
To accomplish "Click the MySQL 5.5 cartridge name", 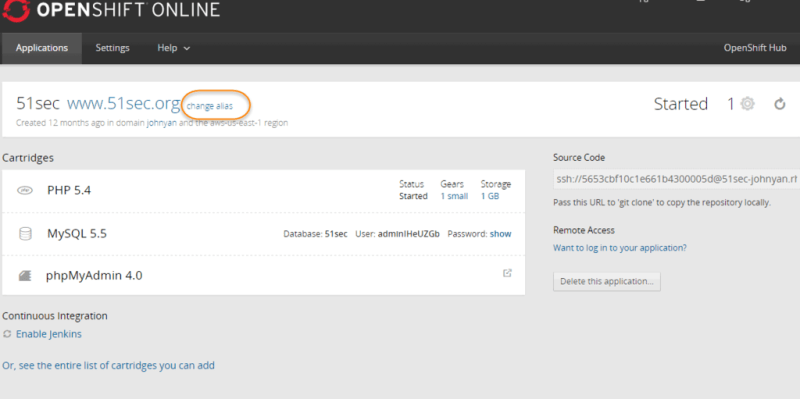I will 77,234.
